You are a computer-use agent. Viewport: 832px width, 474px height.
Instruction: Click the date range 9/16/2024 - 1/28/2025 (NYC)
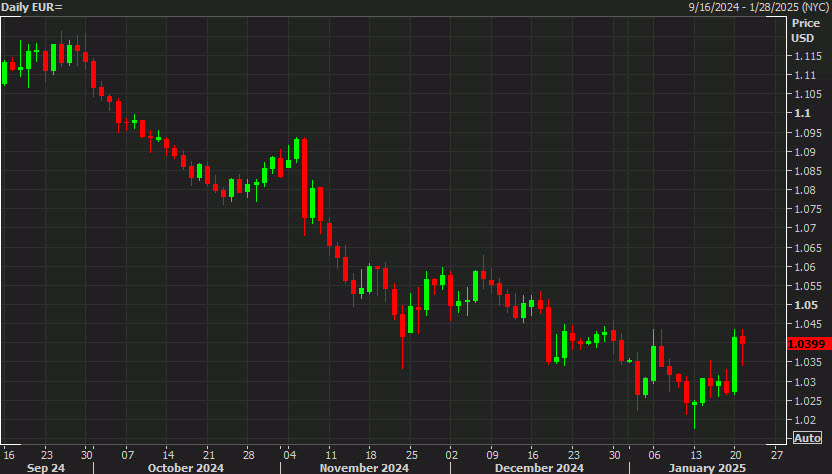click(759, 7)
